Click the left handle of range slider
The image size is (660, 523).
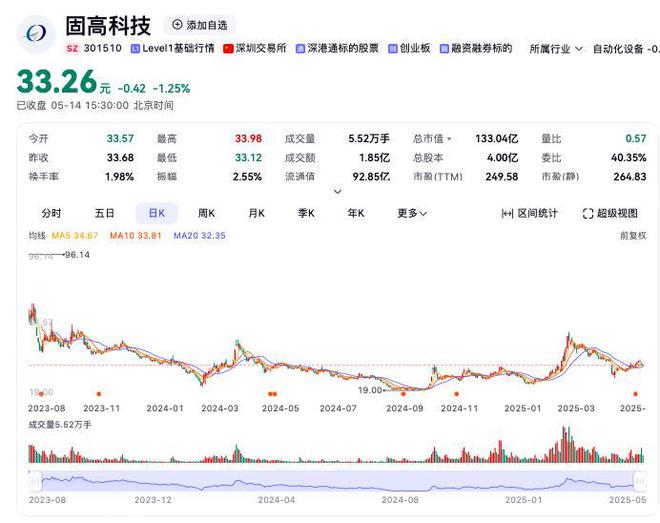[x=35, y=481]
